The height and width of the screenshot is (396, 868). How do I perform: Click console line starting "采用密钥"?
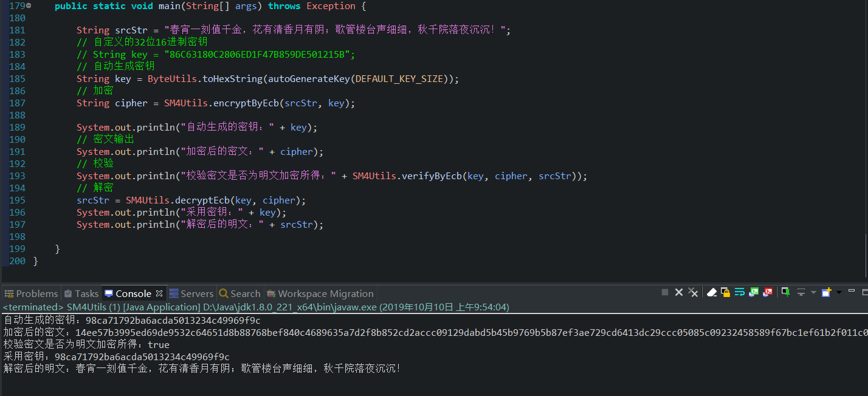117,357
